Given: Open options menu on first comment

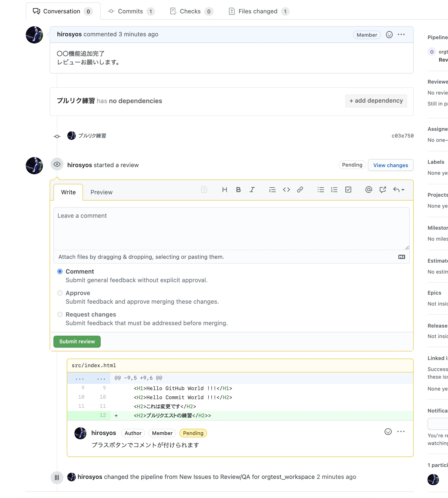Looking at the screenshot, I should 401,35.
